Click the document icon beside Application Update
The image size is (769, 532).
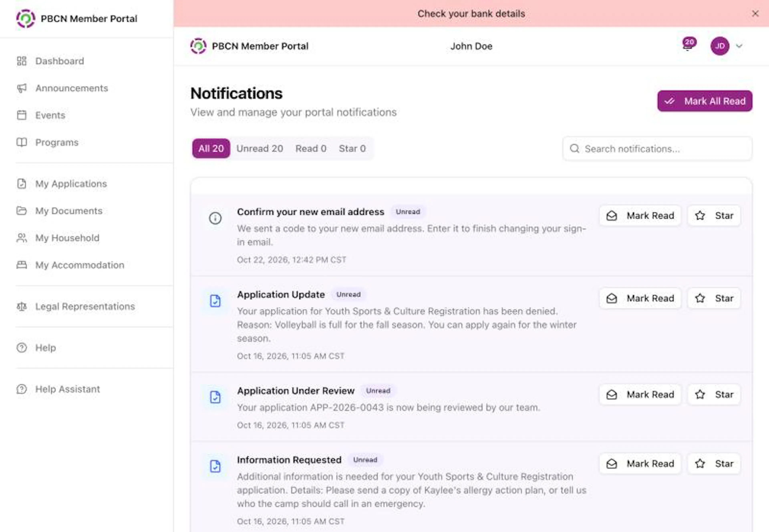pos(215,301)
